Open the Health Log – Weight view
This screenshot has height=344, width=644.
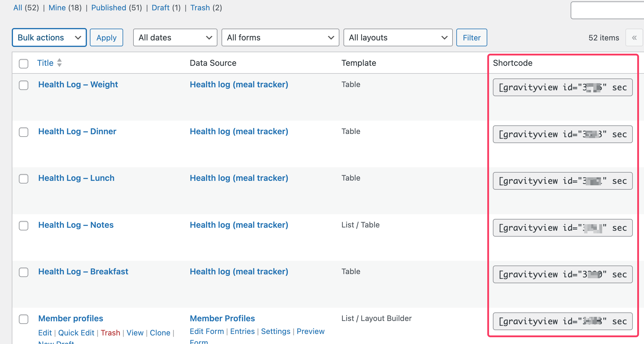(x=78, y=84)
